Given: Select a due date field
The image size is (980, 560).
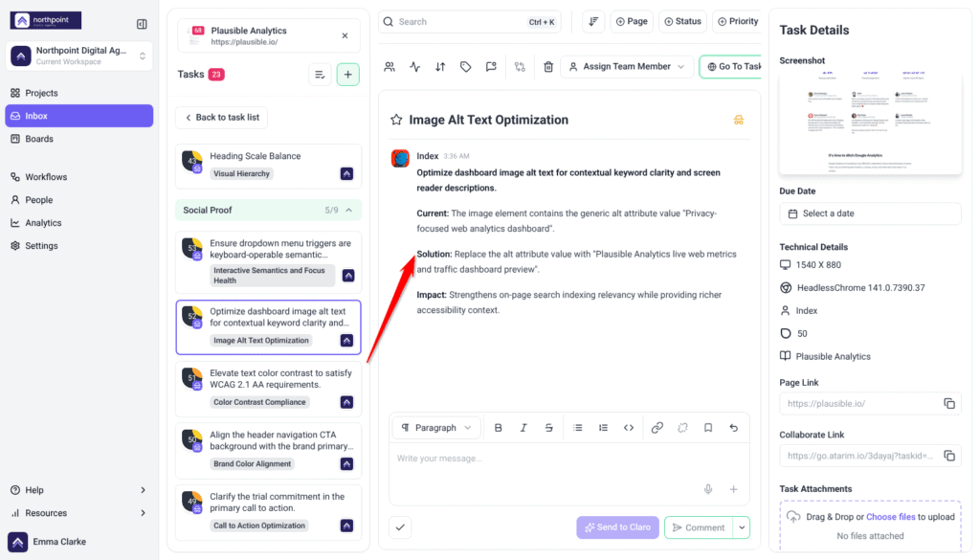Looking at the screenshot, I should point(870,213).
